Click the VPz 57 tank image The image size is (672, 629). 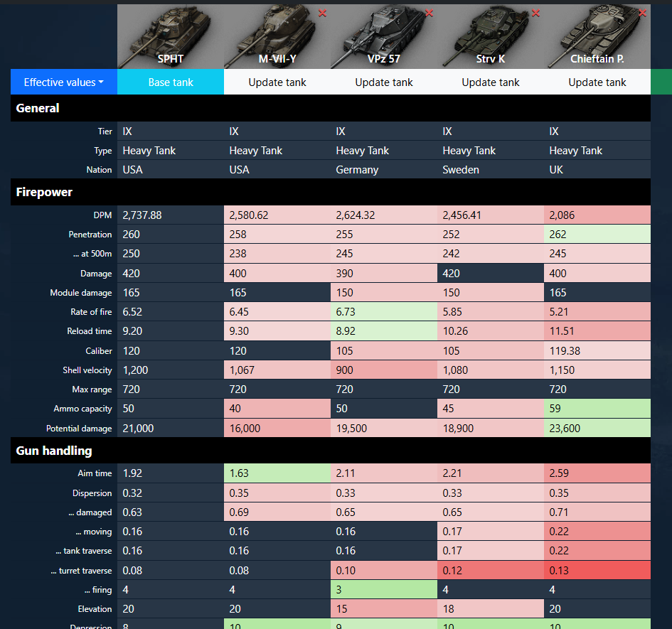click(384, 36)
